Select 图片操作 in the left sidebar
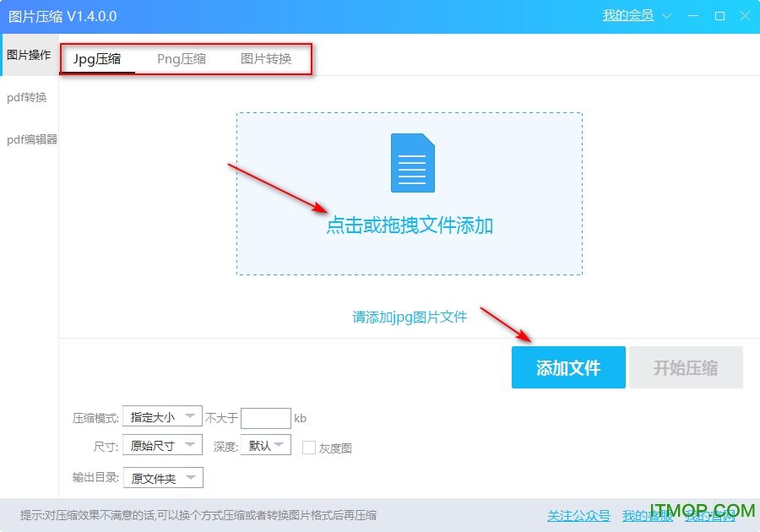This screenshot has height=532, width=760. click(29, 55)
